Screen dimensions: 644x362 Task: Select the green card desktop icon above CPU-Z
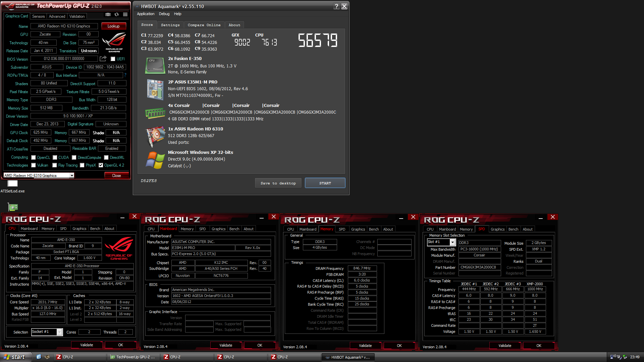click(13, 207)
